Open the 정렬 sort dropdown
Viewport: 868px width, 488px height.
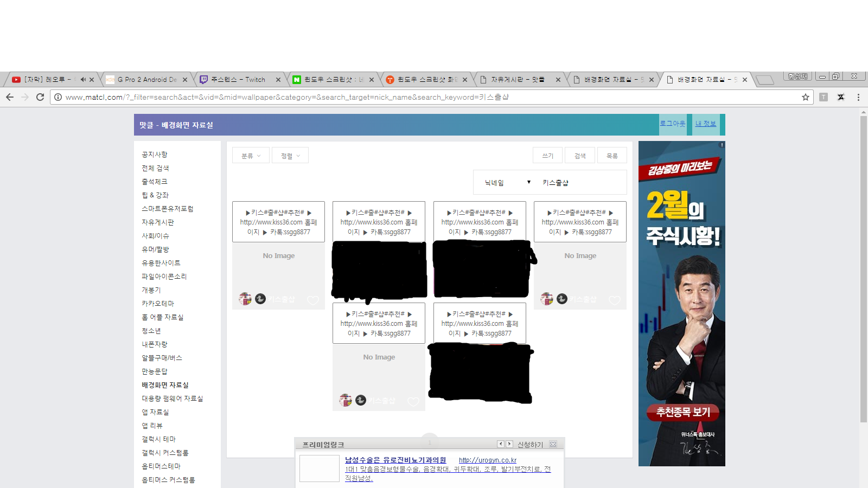(x=290, y=156)
